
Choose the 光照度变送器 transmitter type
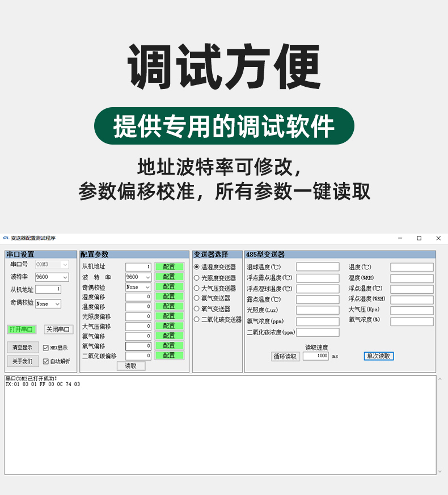[x=197, y=278]
